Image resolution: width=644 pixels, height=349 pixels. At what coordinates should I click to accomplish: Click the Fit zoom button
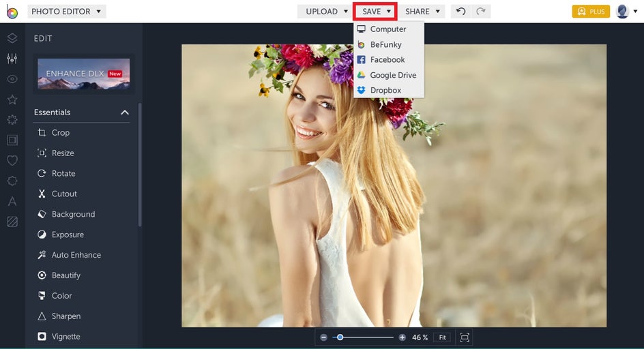coord(442,337)
